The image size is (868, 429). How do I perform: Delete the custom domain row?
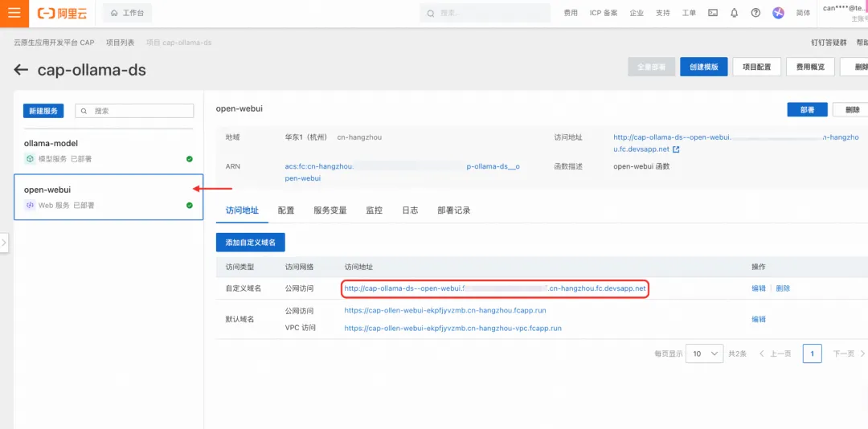pos(783,288)
